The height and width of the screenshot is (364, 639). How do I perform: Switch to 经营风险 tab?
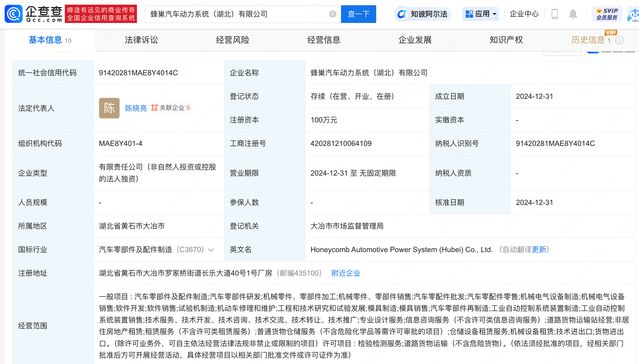[x=233, y=40]
